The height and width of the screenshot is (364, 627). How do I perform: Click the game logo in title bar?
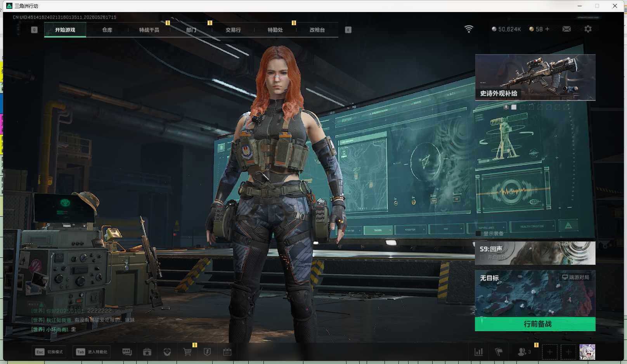pos(9,6)
